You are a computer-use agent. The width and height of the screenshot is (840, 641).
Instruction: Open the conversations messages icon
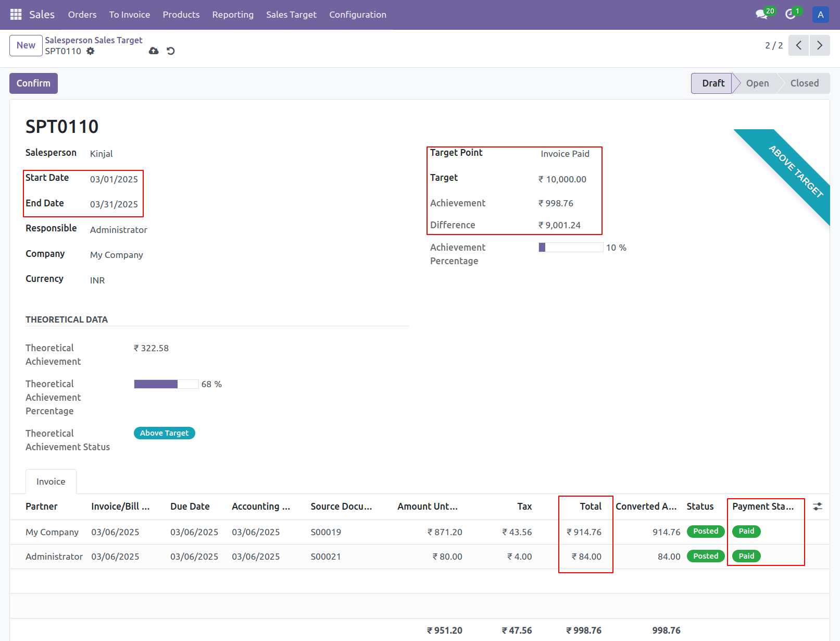click(x=762, y=14)
